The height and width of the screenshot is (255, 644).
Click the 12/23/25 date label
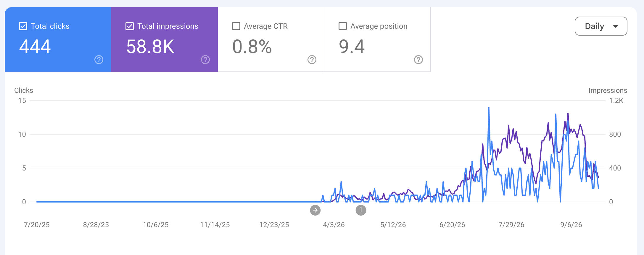point(274,225)
